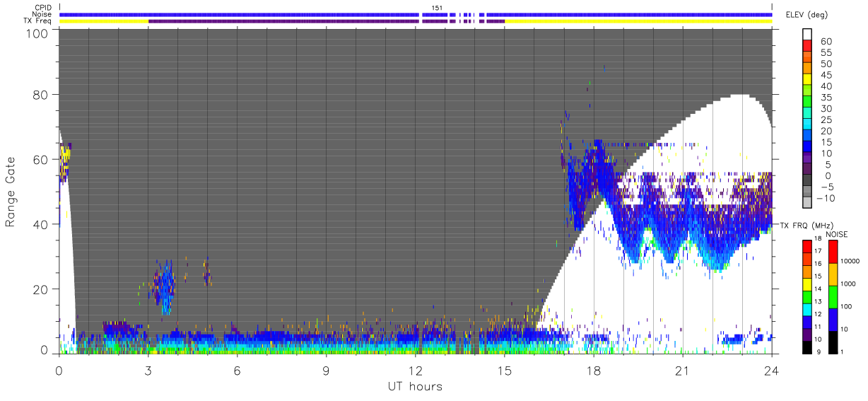
Task: Pick TX FRQ colorbar segment between 13 and 14
Action: (x=807, y=297)
